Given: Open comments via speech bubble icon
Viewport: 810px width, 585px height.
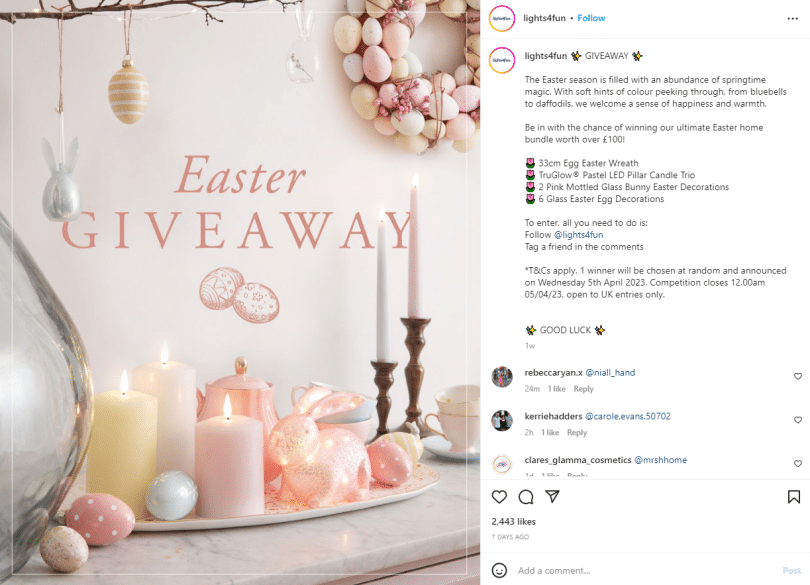Looking at the screenshot, I should coord(526,497).
